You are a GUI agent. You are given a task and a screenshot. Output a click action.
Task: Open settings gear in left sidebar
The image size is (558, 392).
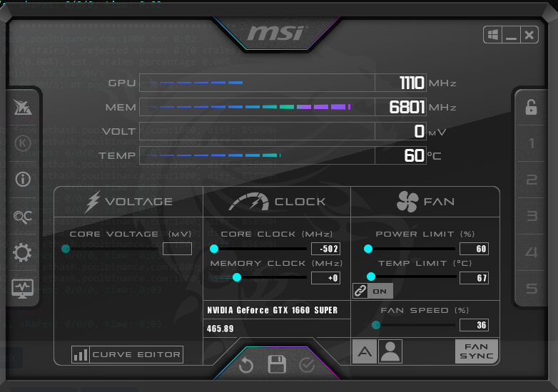(x=22, y=253)
